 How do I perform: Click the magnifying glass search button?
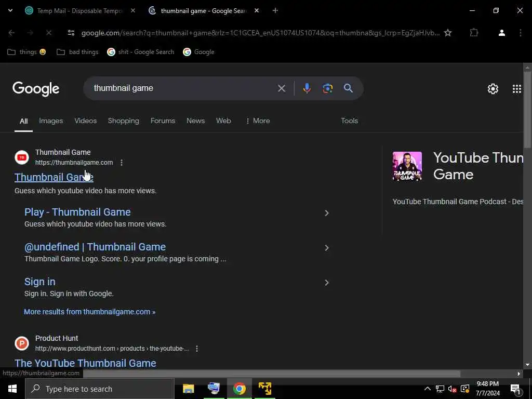click(348, 88)
